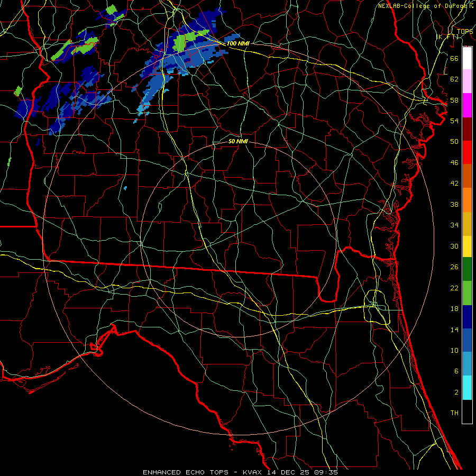Click the light pink legend swatch
This screenshot has height=476, width=476.
467,81
